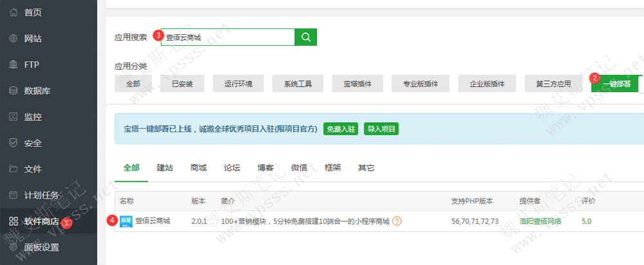Screen dimensions: 644x265
Task: Click the 壹佰云商城 app logo icon
Action: (126, 221)
